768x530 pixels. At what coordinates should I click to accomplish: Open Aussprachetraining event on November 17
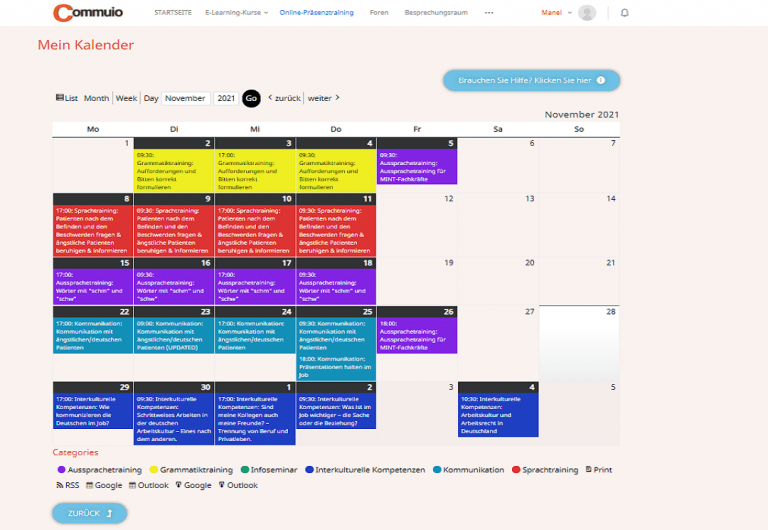pos(255,287)
